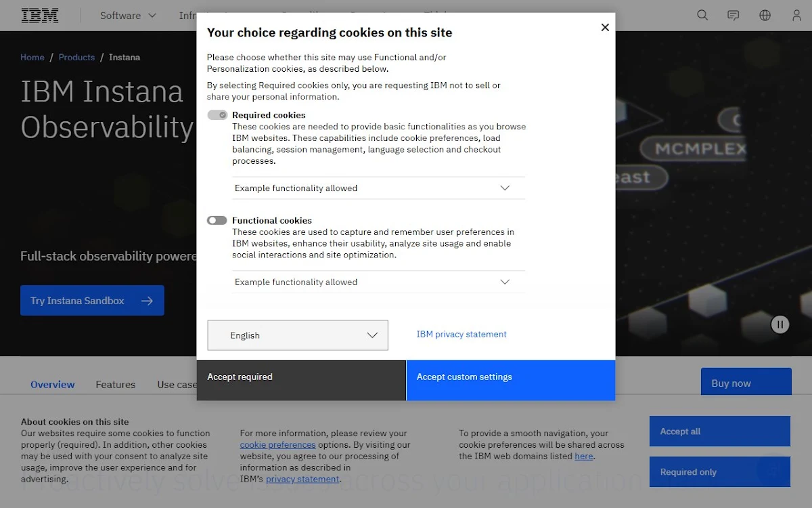Click Accept all in cookie banner
Screen dimensions: 812x508
click(720, 431)
